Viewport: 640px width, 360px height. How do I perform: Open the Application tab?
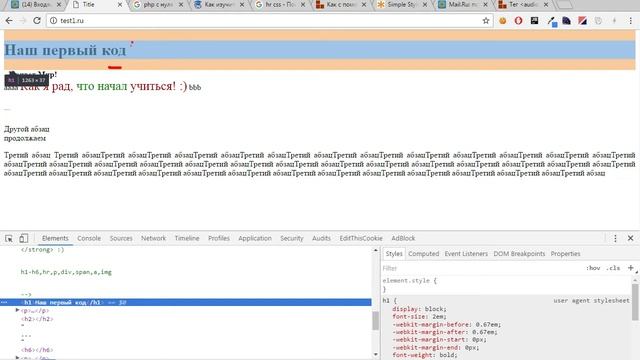[255, 238]
